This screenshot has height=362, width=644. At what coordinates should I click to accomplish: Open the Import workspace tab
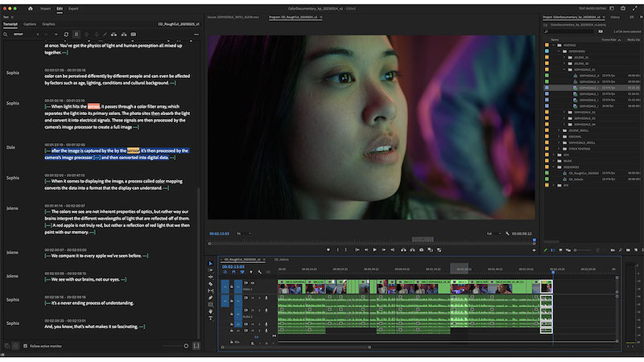(x=46, y=9)
